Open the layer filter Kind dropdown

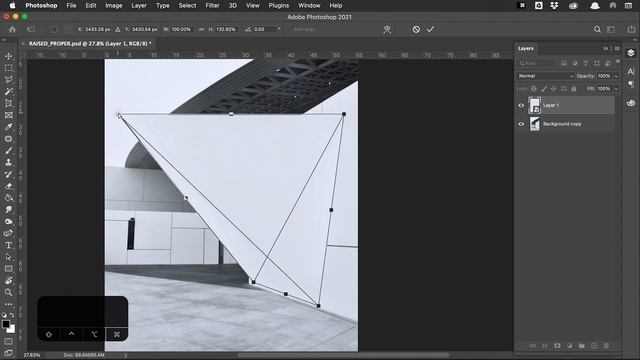pos(538,63)
